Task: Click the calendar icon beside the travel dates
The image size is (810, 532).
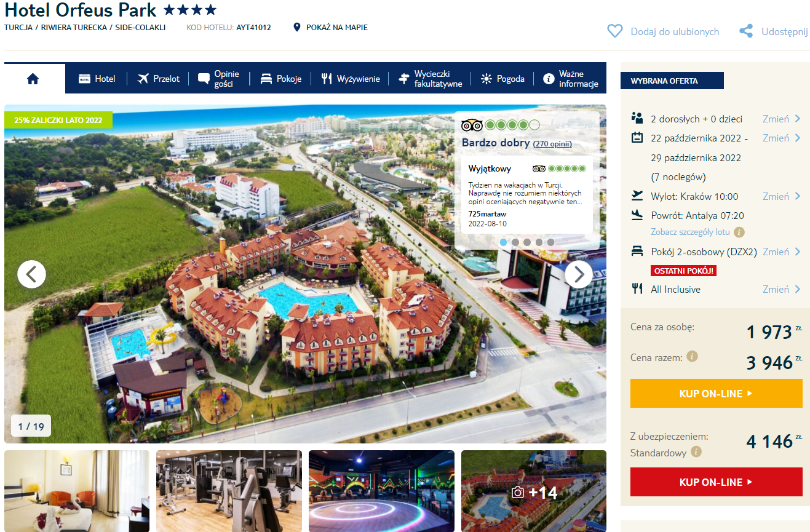Action: point(637,138)
